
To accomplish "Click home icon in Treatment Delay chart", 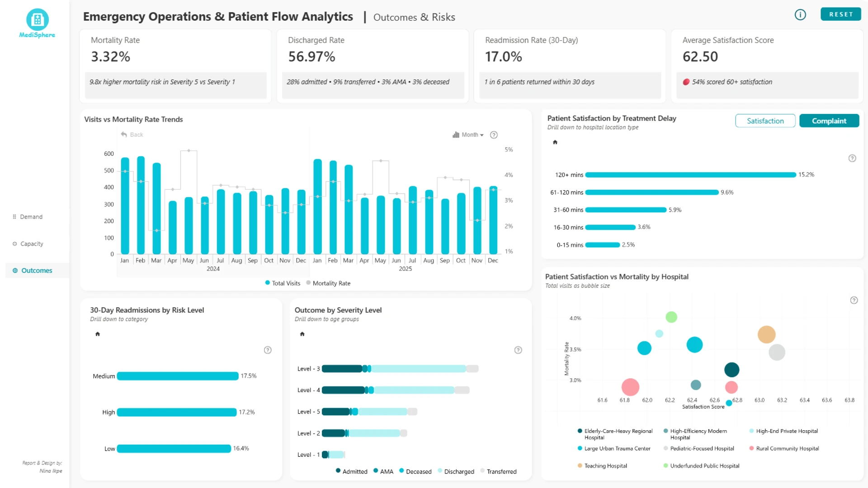I will coord(555,142).
